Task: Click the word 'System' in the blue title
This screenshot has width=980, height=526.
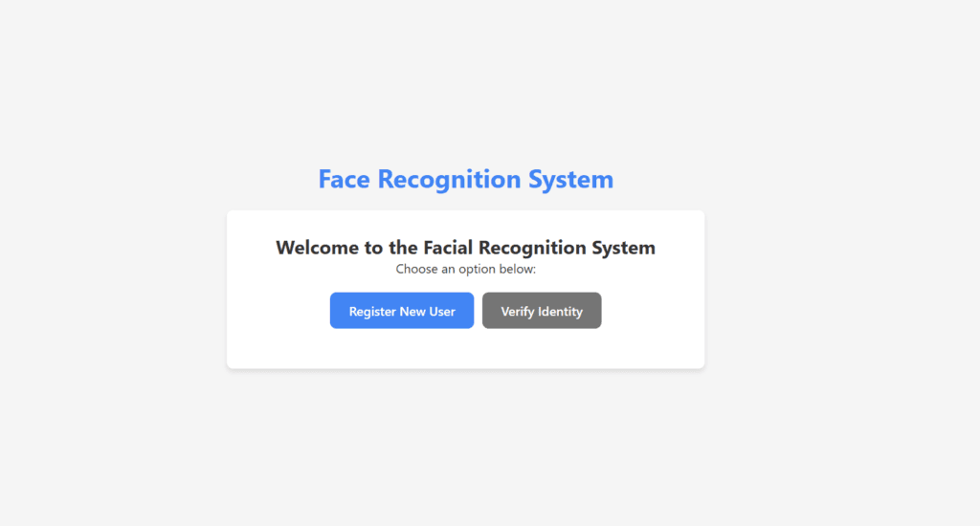Action: click(571, 181)
